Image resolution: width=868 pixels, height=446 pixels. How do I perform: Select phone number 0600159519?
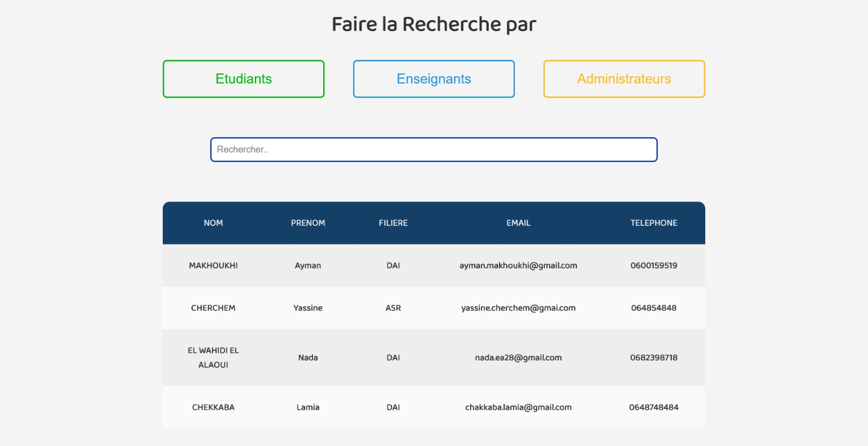click(x=654, y=265)
